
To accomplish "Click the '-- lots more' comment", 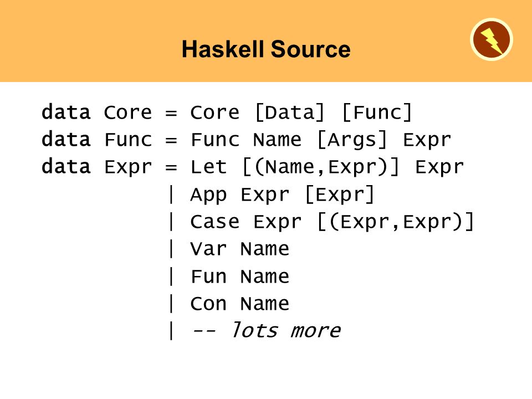I will pos(266,330).
